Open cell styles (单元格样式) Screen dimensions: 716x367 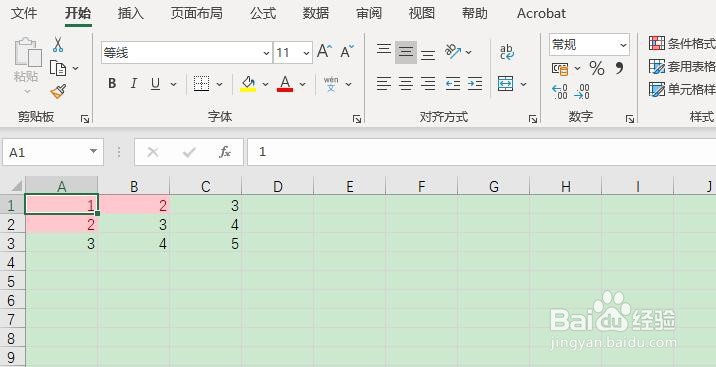pos(682,89)
